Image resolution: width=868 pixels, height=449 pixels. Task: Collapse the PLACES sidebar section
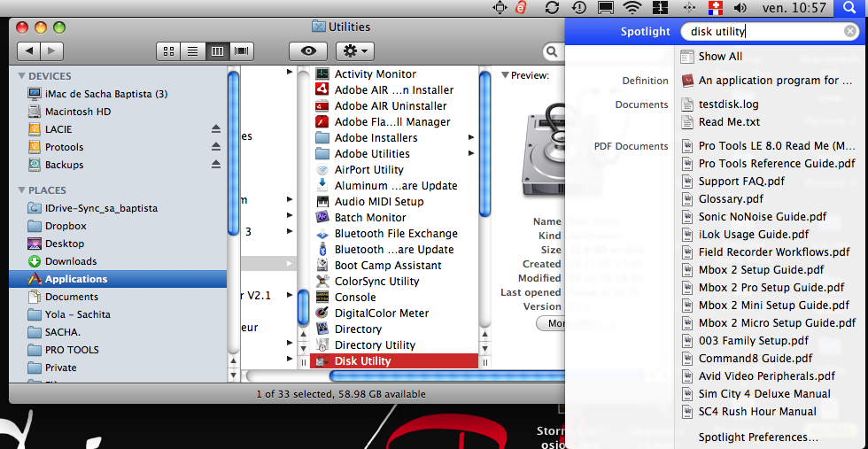pos(21,190)
